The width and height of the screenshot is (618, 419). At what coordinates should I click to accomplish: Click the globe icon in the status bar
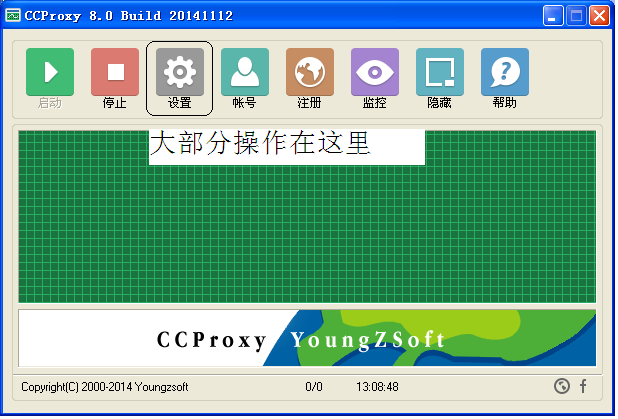[562, 386]
